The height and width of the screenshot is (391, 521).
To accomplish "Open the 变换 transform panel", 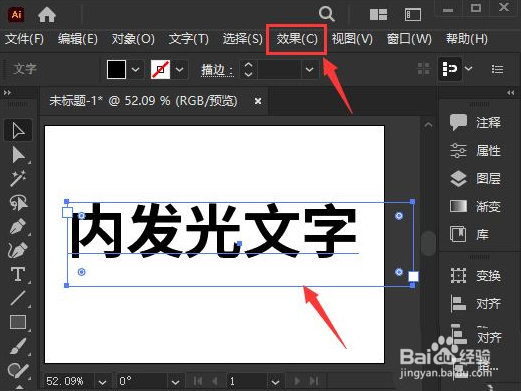I will pyautogui.click(x=476, y=276).
